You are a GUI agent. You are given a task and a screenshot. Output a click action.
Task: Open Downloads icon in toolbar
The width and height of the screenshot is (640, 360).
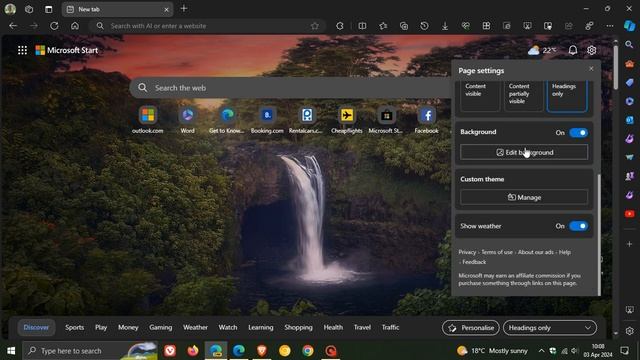coord(445,26)
